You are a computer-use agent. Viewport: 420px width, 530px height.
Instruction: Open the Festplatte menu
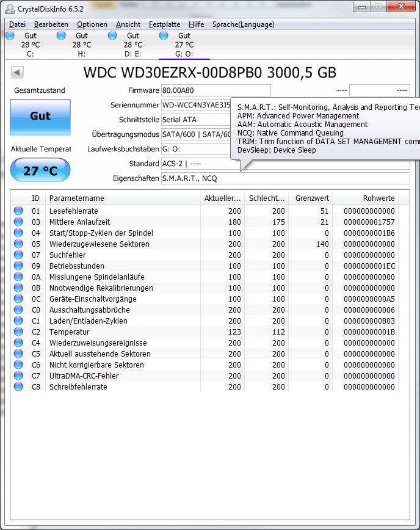(x=164, y=24)
